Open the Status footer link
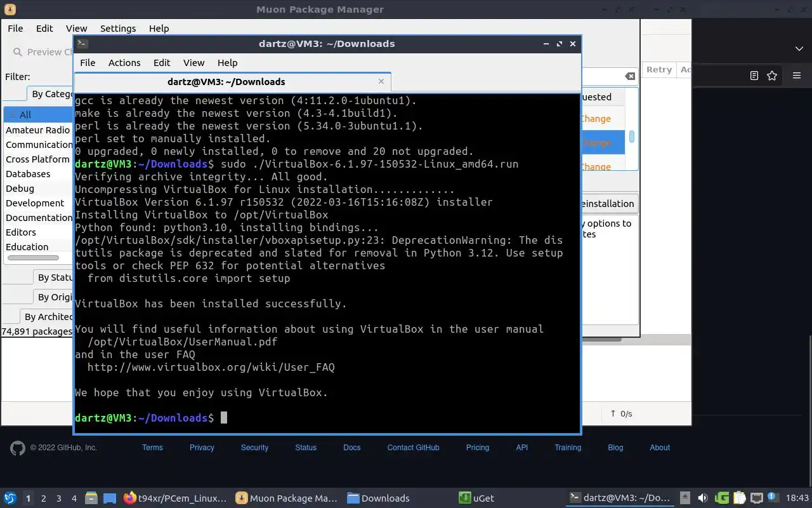 (306, 448)
